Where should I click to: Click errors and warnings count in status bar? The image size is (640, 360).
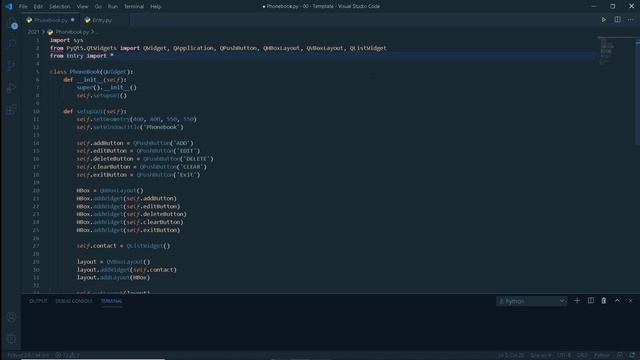pos(67,356)
